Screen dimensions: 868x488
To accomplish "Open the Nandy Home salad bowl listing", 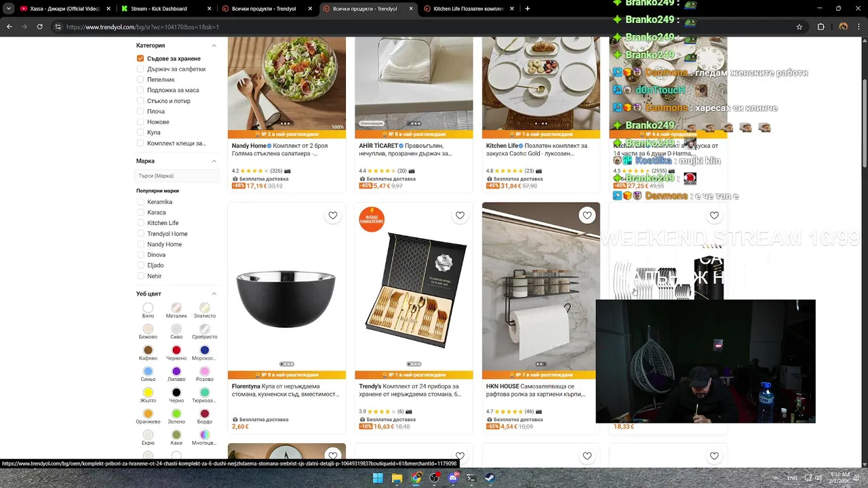I will click(x=287, y=149).
